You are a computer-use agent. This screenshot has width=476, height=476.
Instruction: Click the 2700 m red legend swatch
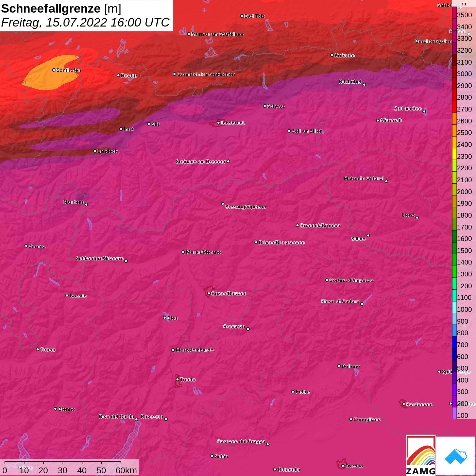coord(454,107)
